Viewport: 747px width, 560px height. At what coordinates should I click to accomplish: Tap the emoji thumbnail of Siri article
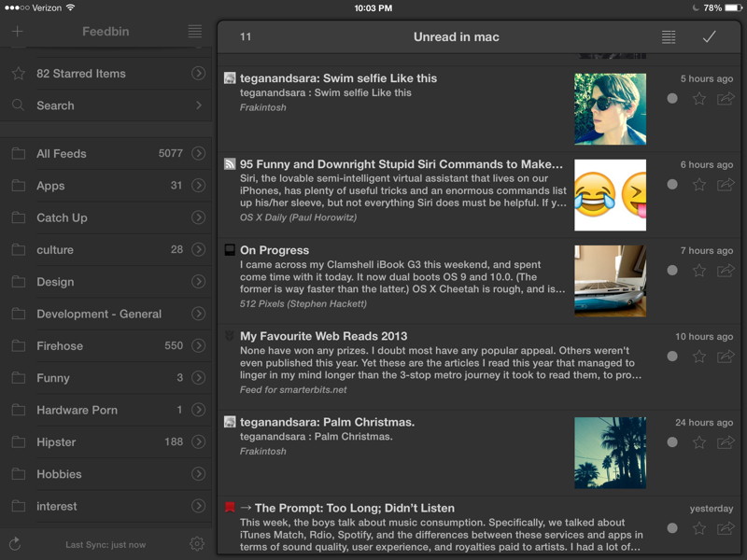[611, 195]
